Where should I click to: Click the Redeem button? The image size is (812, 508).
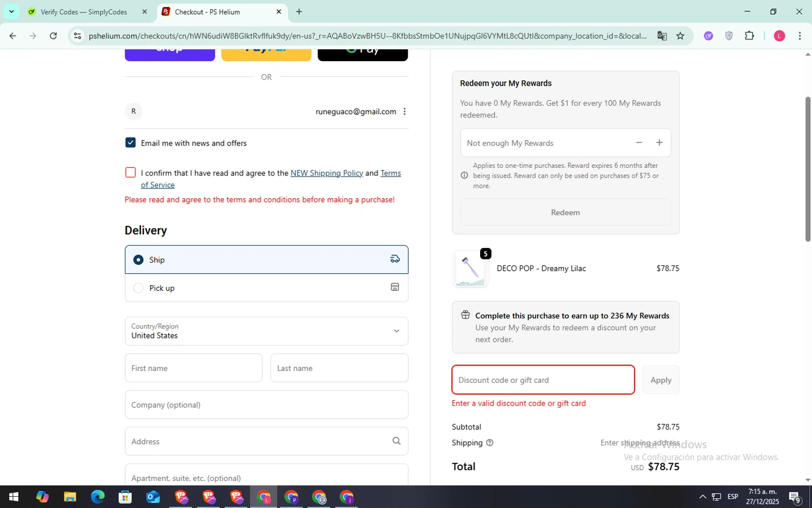click(x=565, y=212)
